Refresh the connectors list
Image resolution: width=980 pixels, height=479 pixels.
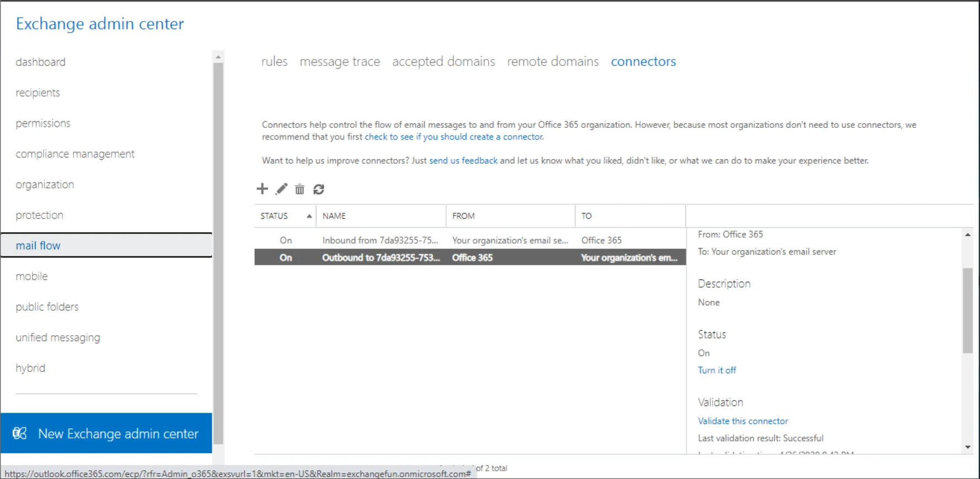point(319,190)
